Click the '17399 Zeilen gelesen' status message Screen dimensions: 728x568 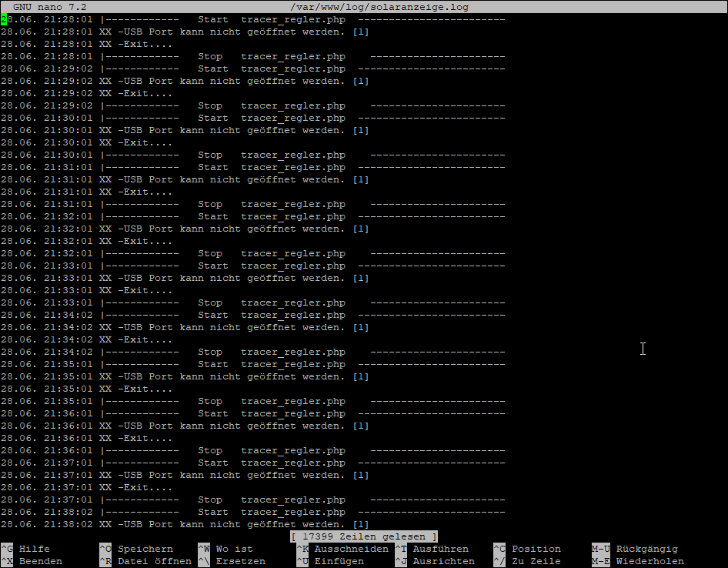tap(365, 536)
